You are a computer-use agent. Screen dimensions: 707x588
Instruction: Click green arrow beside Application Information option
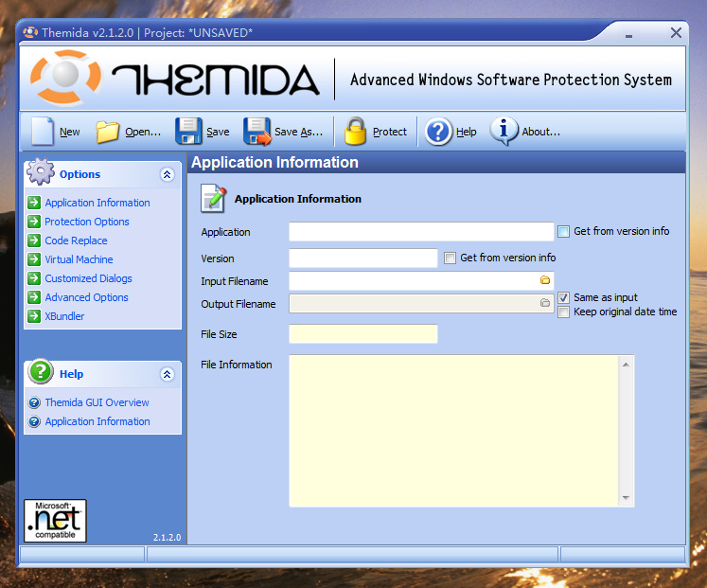[x=34, y=203]
